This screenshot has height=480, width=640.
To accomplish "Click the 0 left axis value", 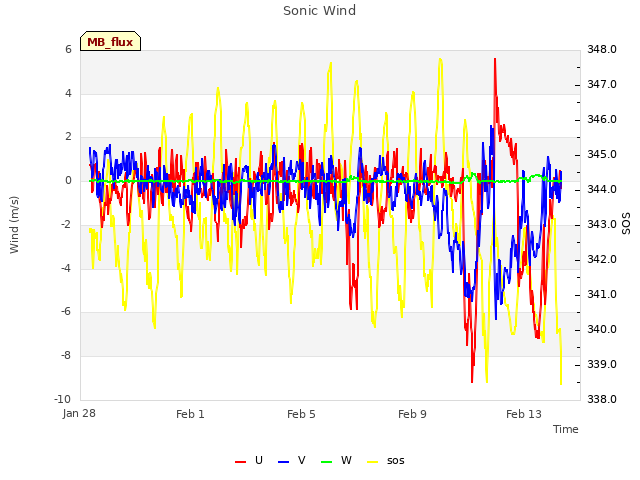I will pyautogui.click(x=68, y=181).
